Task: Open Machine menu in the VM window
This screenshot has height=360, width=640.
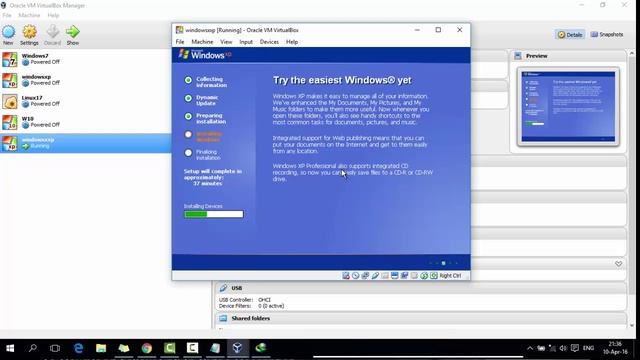Action: [x=202, y=42]
